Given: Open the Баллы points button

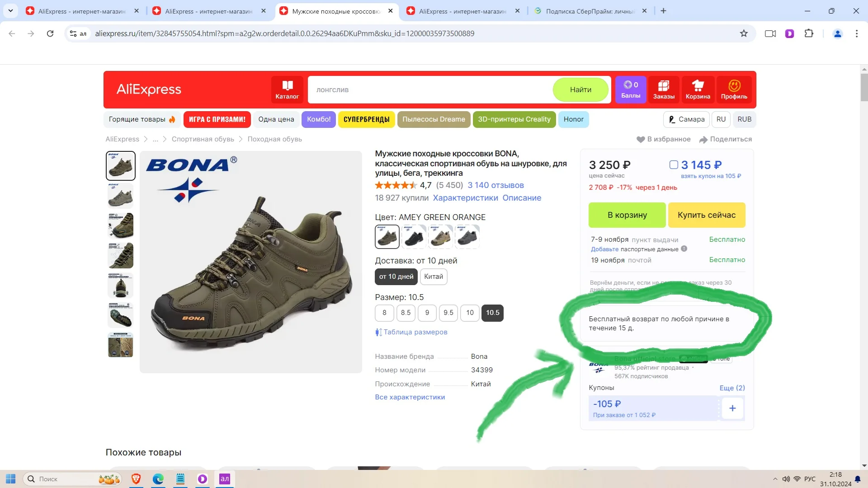Looking at the screenshot, I should 631,89.
